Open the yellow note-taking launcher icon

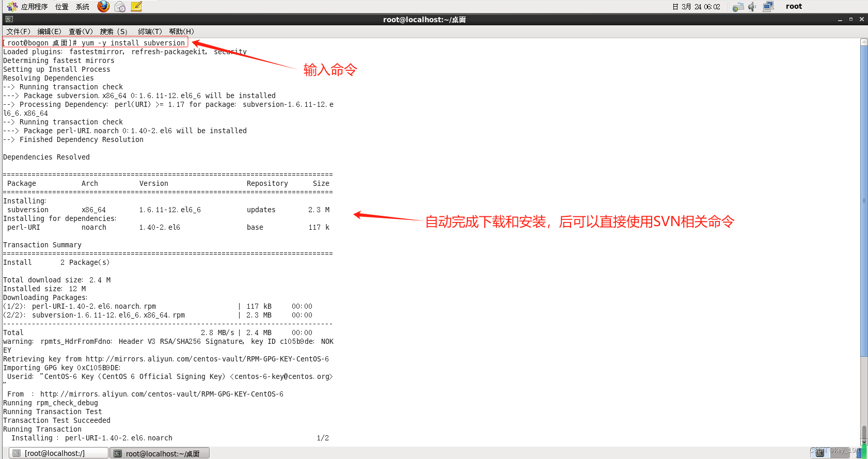click(136, 6)
